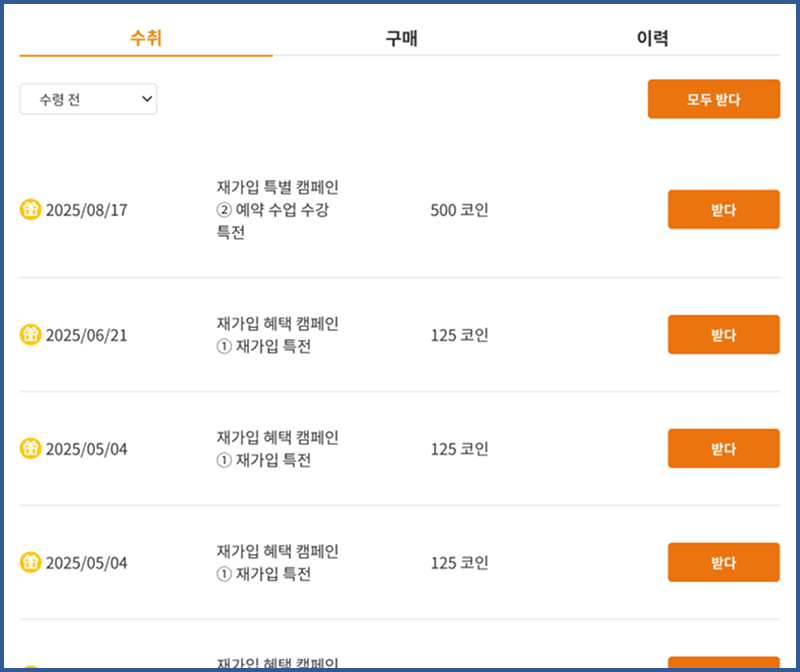
Task: Select the 재가입 특별 캠페인 description
Action: coord(277,210)
